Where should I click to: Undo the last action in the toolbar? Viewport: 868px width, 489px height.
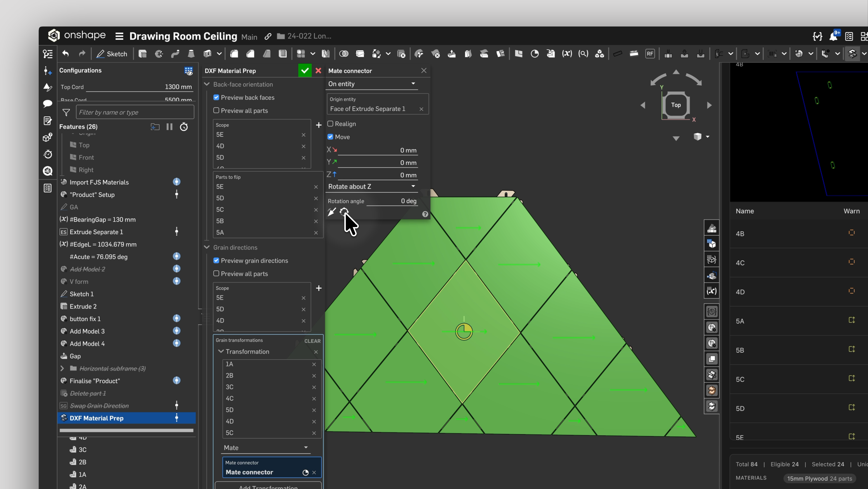[x=66, y=54]
